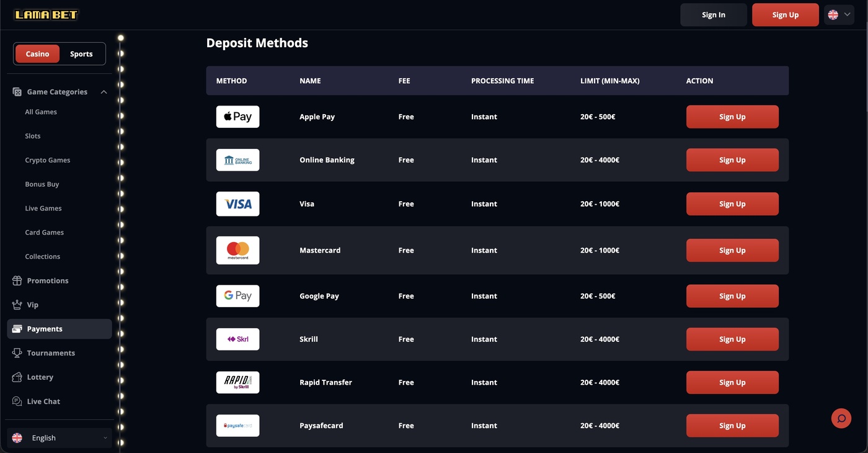Click the Promotions gift icon

click(x=17, y=280)
